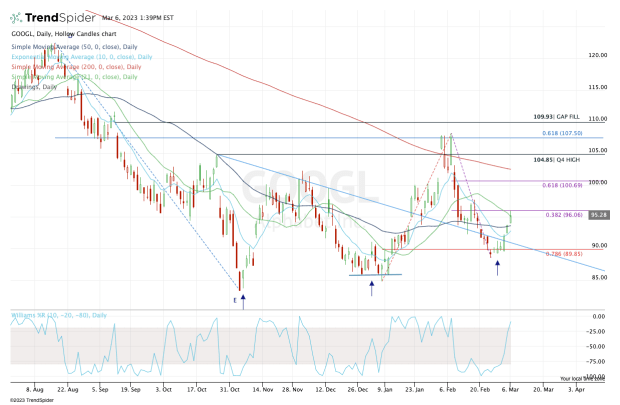
Task: Select the Simple Moving Average 21 legend
Action: coord(68,75)
